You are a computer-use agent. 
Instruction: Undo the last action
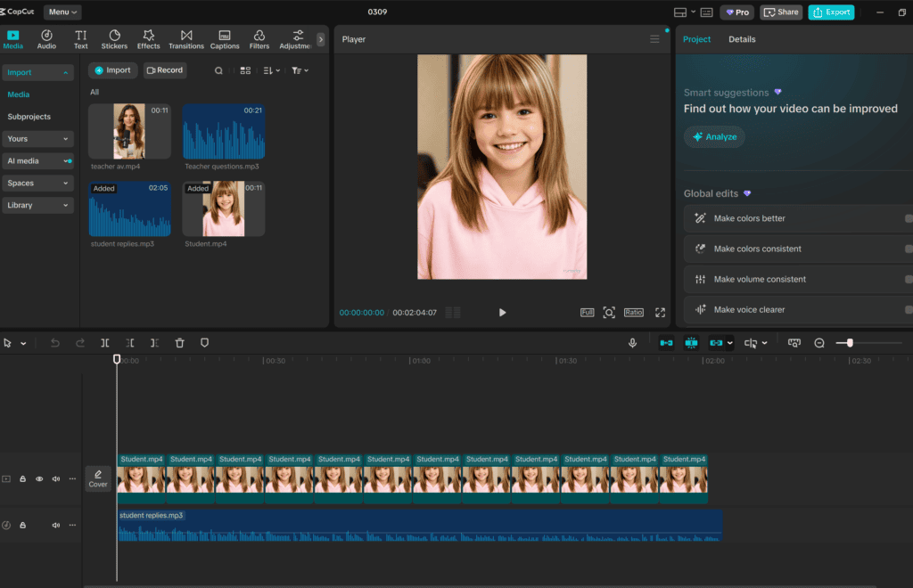(x=54, y=343)
